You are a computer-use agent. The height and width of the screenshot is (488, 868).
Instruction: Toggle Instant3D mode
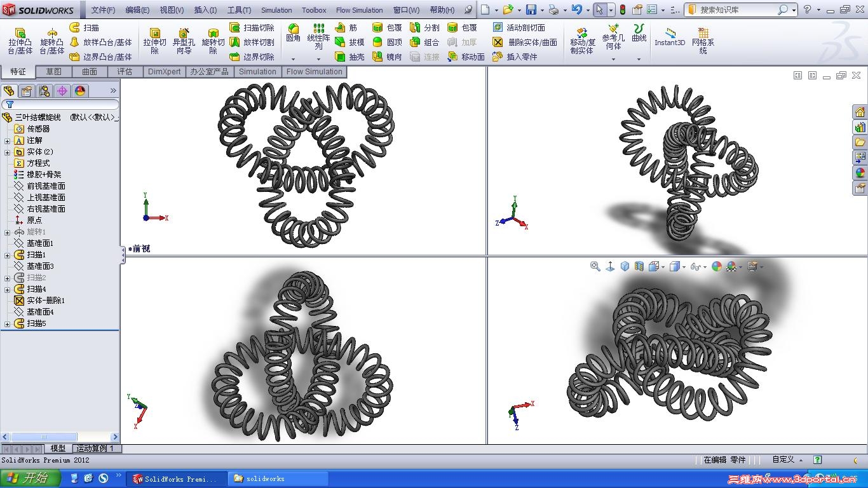coord(670,36)
